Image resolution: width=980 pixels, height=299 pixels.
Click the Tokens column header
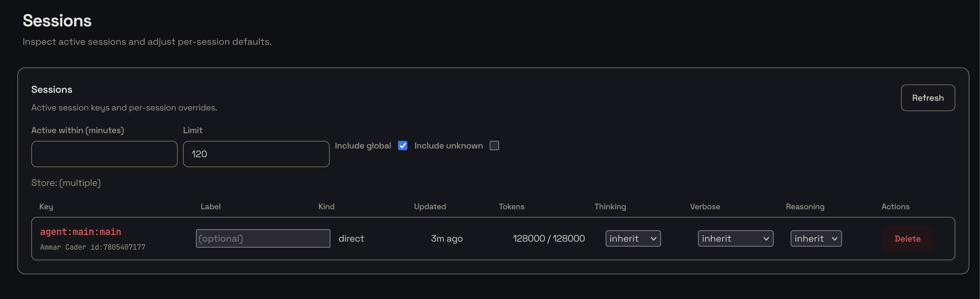(x=511, y=207)
